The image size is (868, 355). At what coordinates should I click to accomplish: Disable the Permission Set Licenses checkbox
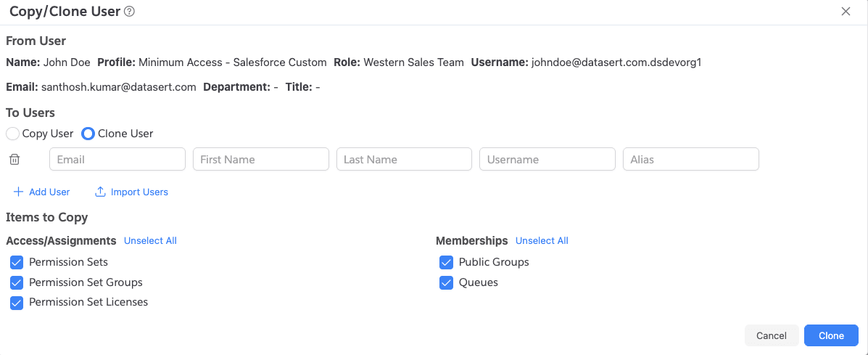click(x=17, y=303)
